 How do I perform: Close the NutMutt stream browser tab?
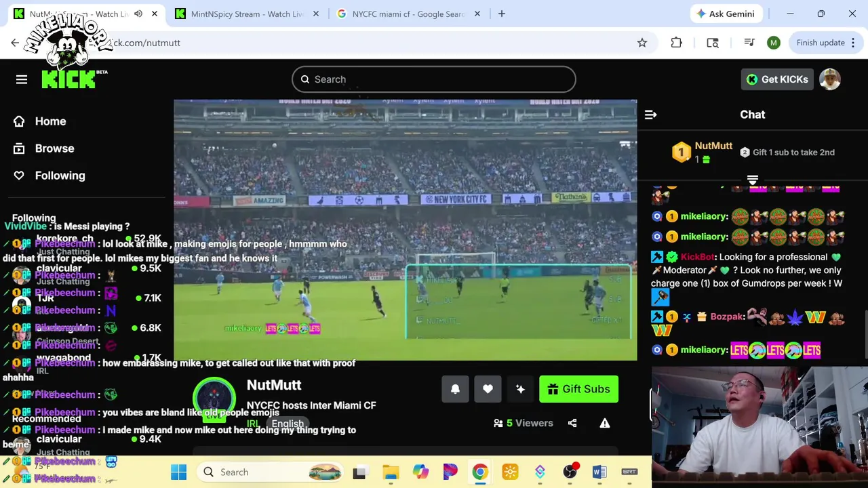(x=155, y=14)
